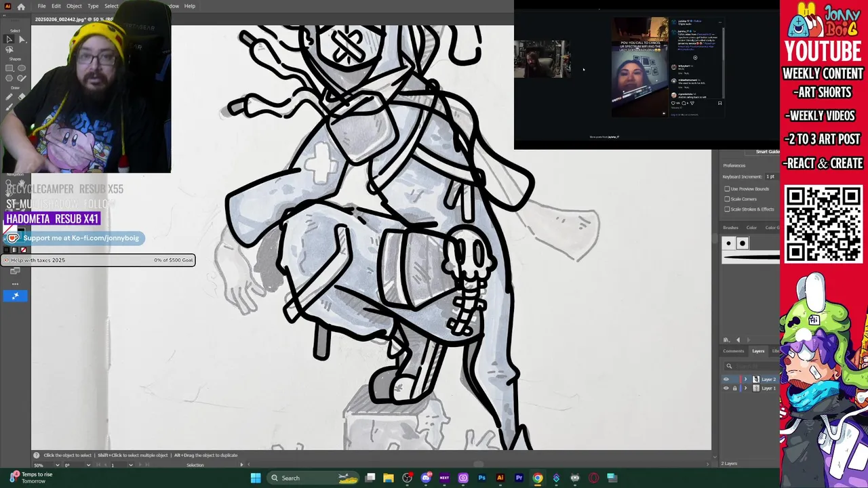Select the Layer 1 row
This screenshot has width=868, height=488.
[751, 388]
